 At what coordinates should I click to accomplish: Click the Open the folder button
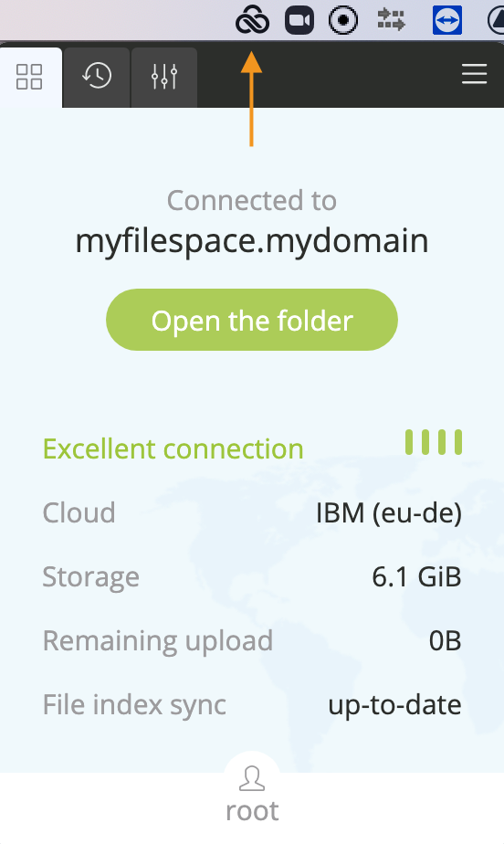(252, 320)
